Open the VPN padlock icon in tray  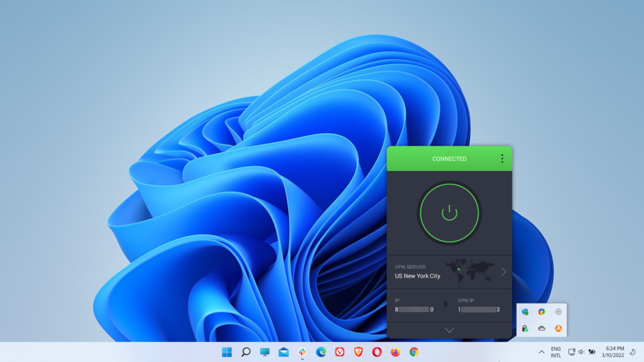coord(525,328)
